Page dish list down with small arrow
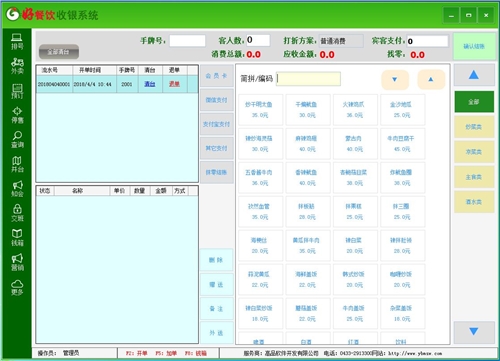 [x=395, y=80]
